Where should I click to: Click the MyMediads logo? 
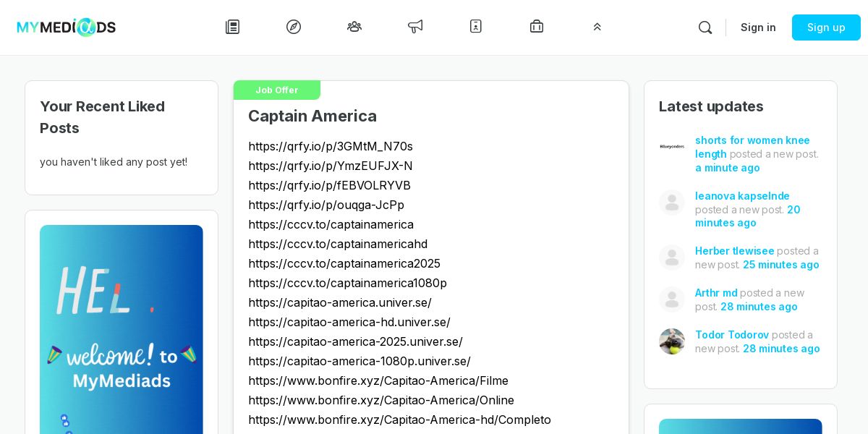(x=67, y=27)
